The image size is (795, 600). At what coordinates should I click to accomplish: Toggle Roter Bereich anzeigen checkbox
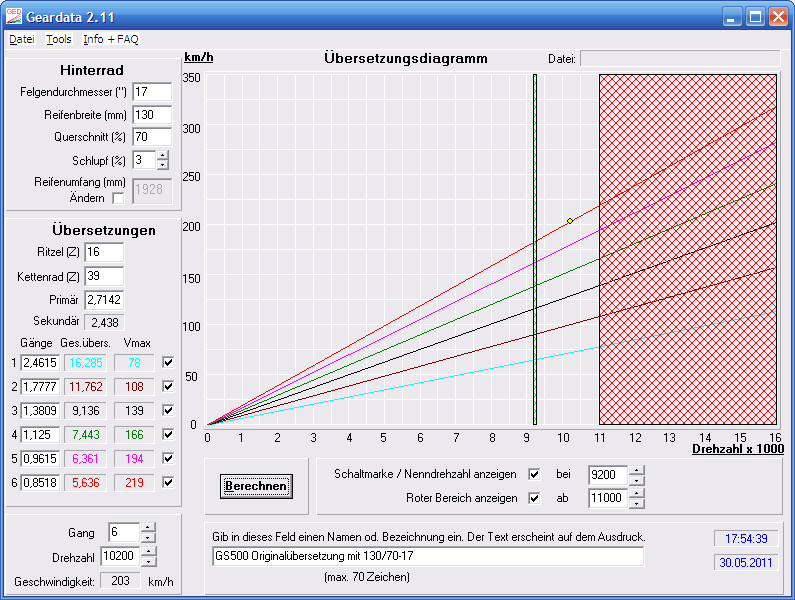534,497
